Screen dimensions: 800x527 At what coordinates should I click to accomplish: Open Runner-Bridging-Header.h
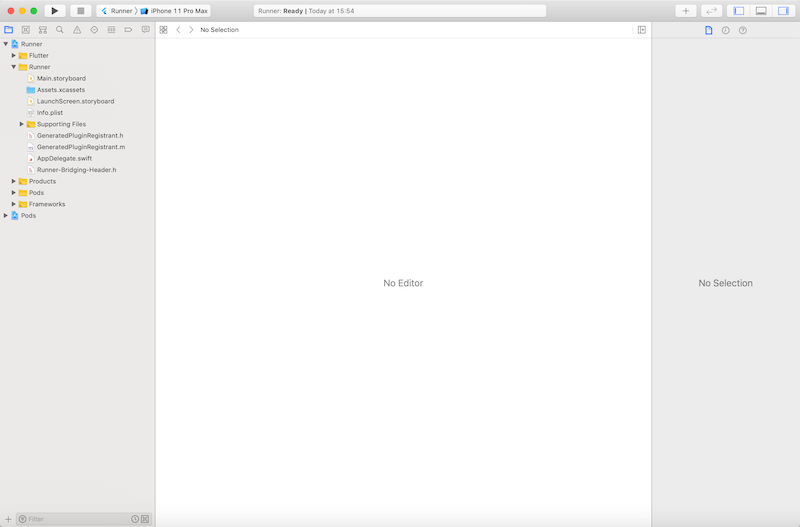(78, 169)
